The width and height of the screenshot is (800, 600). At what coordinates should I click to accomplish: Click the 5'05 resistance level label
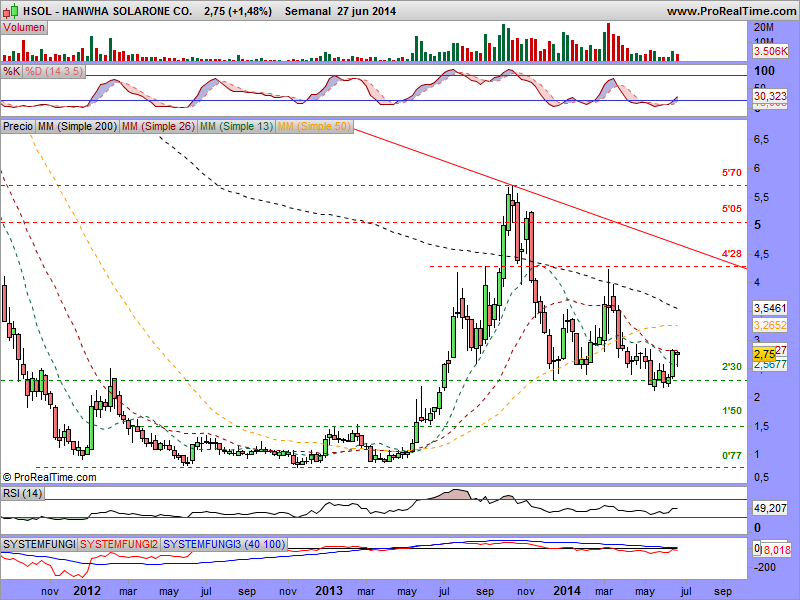[x=732, y=209]
